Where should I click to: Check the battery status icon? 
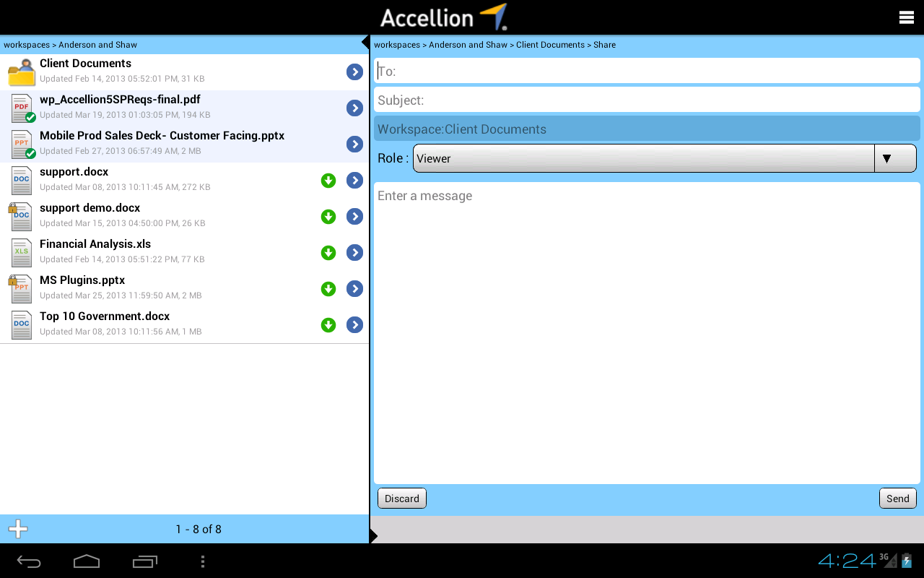pos(907,560)
